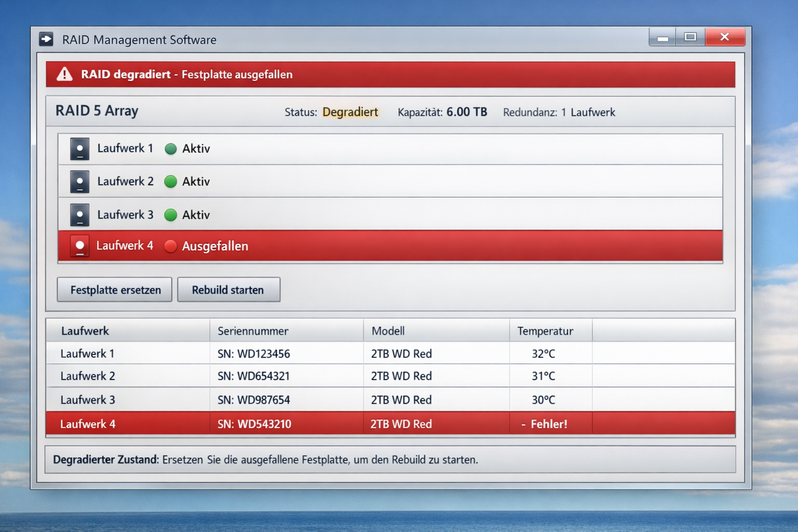Screen dimensions: 798x532
Task: Click the red Ausgefallen status indicator
Action: tap(171, 246)
